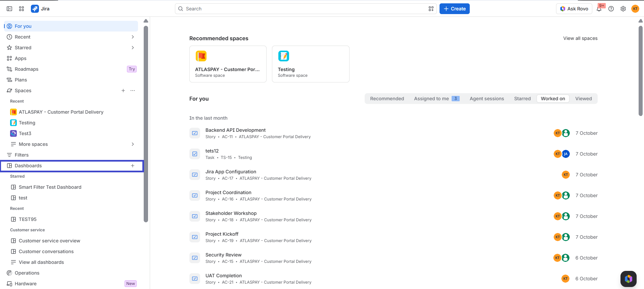This screenshot has height=289, width=644.
Task: Open Filters in the sidebar
Action: pos(21,155)
